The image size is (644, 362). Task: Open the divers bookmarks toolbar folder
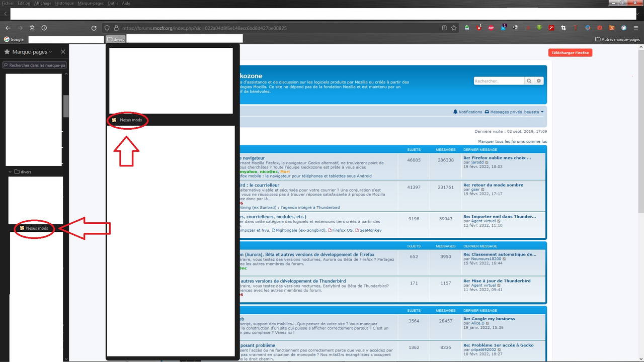(116, 39)
